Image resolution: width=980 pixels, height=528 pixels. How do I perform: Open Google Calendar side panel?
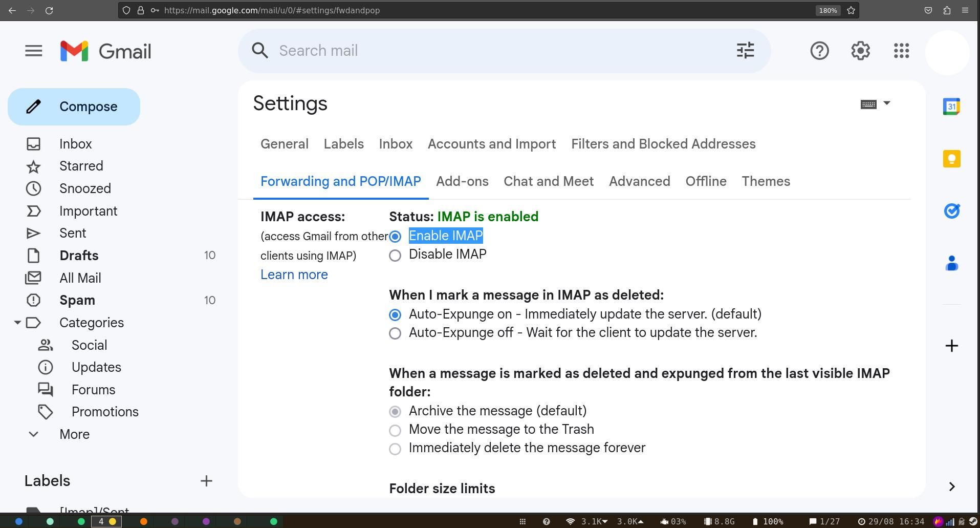(951, 106)
